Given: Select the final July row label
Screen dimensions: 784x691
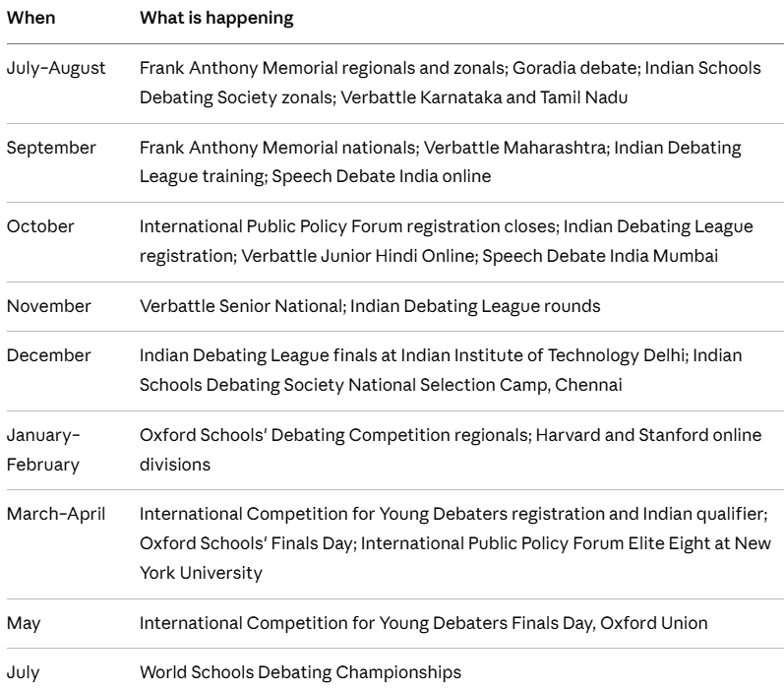Looking at the screenshot, I should click(x=23, y=673).
